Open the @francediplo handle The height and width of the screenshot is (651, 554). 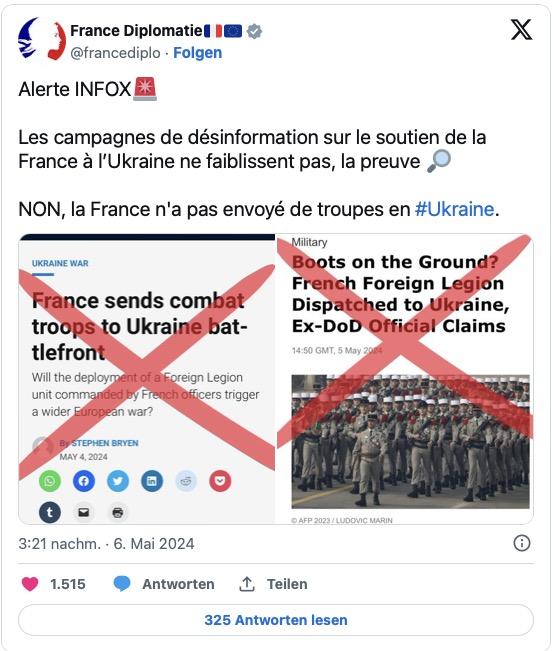pyautogui.click(x=115, y=53)
